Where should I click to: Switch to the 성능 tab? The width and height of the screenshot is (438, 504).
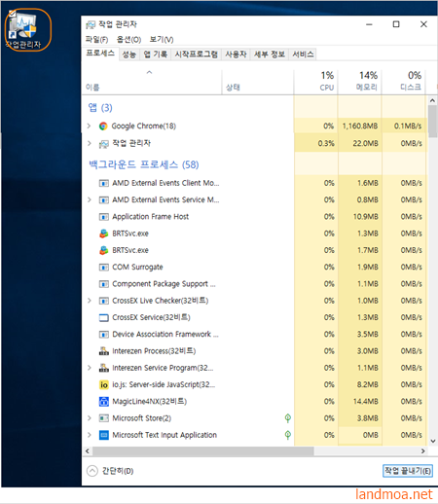pos(128,54)
